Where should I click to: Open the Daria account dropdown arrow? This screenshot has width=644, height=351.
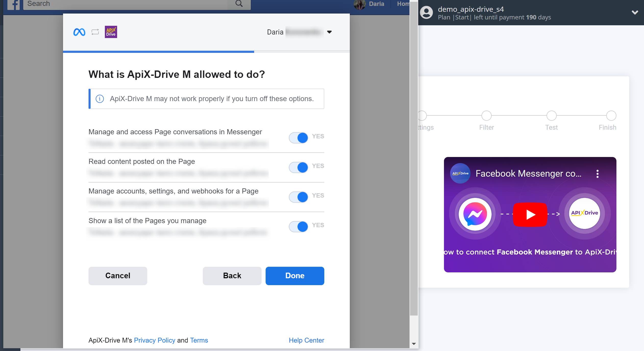(329, 32)
